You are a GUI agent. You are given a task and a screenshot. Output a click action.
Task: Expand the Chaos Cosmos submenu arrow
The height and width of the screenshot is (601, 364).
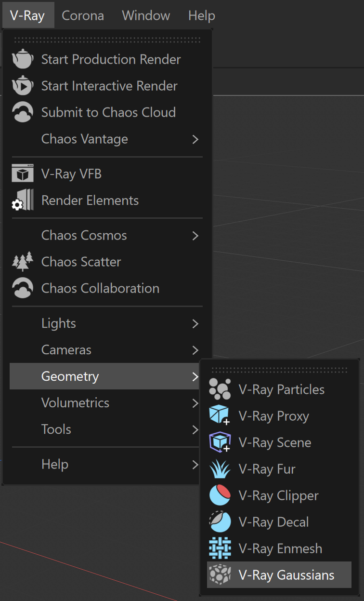[195, 236]
